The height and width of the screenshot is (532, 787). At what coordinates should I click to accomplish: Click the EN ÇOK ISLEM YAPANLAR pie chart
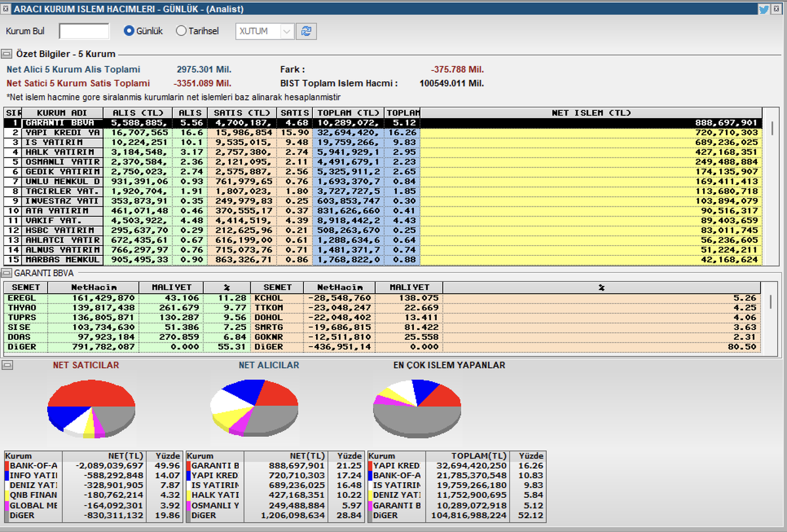pos(416,409)
